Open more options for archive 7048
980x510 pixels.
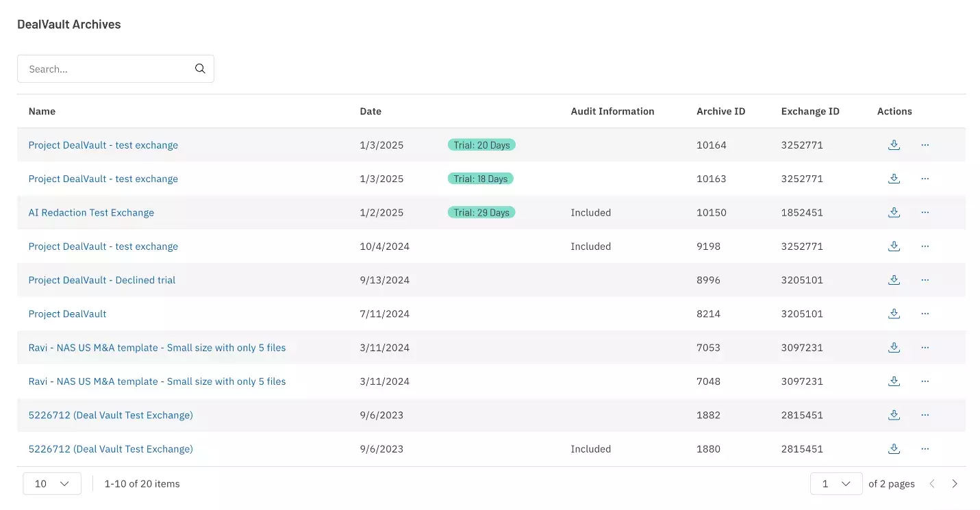point(925,381)
